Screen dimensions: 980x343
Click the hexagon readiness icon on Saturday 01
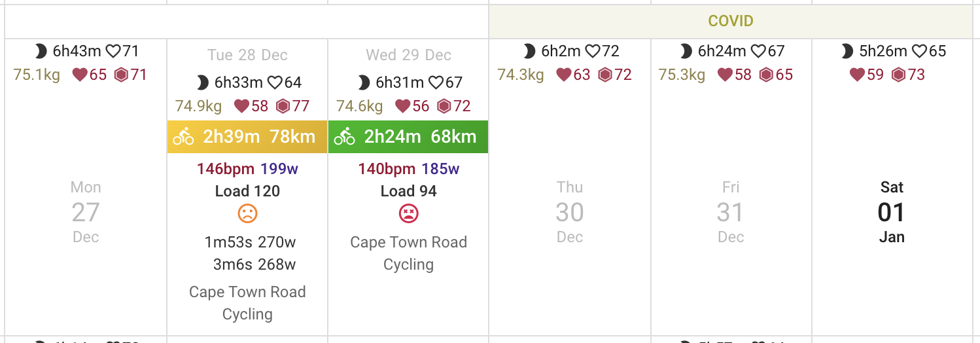click(899, 75)
